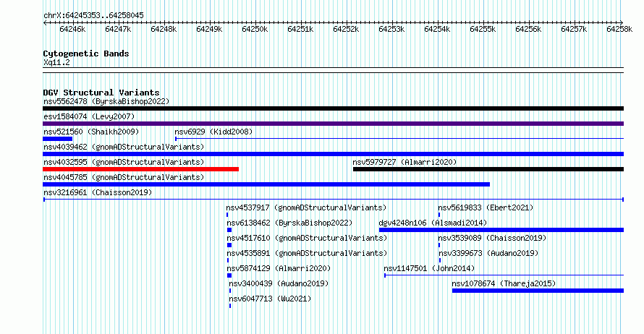Open nsv6138462 (ByrskaBishop2022) label
The image size is (644, 334).
pos(289,223)
